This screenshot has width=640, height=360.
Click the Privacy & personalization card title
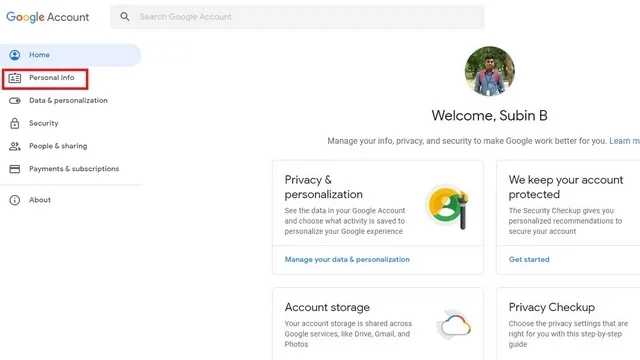[x=323, y=187]
